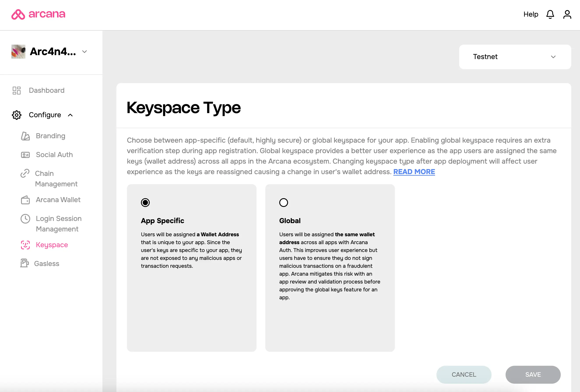Image resolution: width=580 pixels, height=392 pixels.
Task: Click the Dashboard grid icon
Action: [x=16, y=90]
